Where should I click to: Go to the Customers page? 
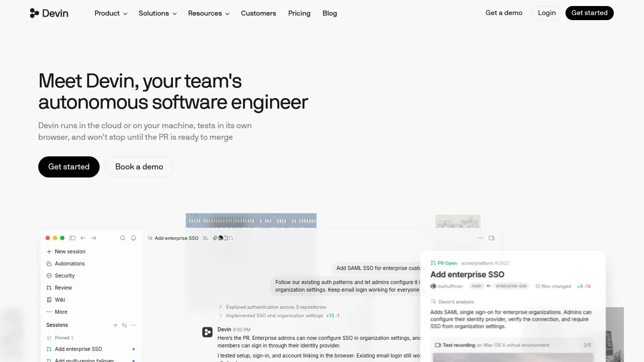[x=259, y=13]
